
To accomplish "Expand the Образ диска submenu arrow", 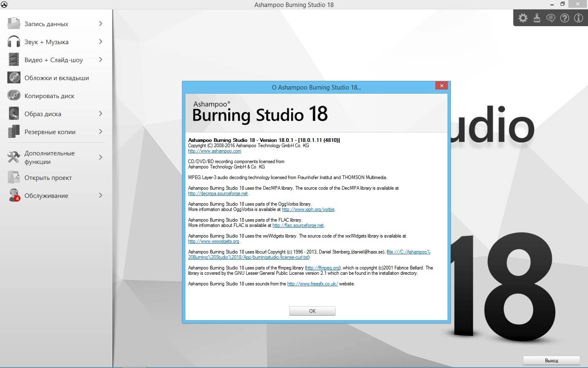I will tap(100, 113).
